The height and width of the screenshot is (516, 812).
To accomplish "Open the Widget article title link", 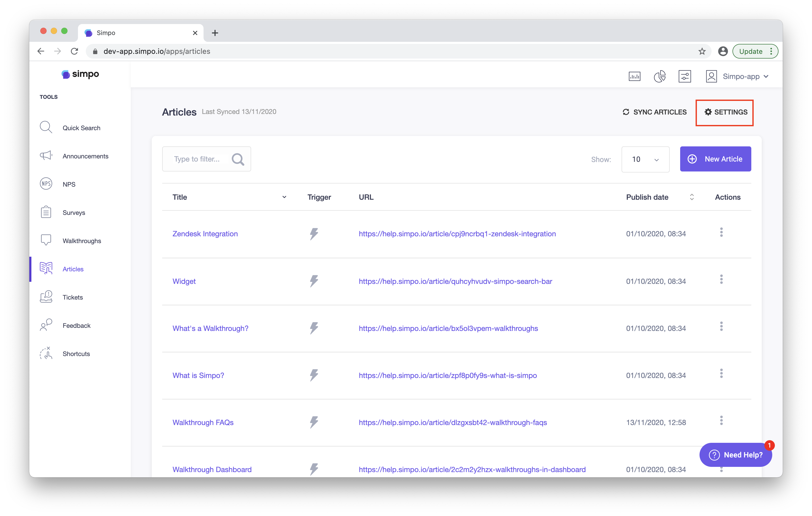I will [x=184, y=281].
